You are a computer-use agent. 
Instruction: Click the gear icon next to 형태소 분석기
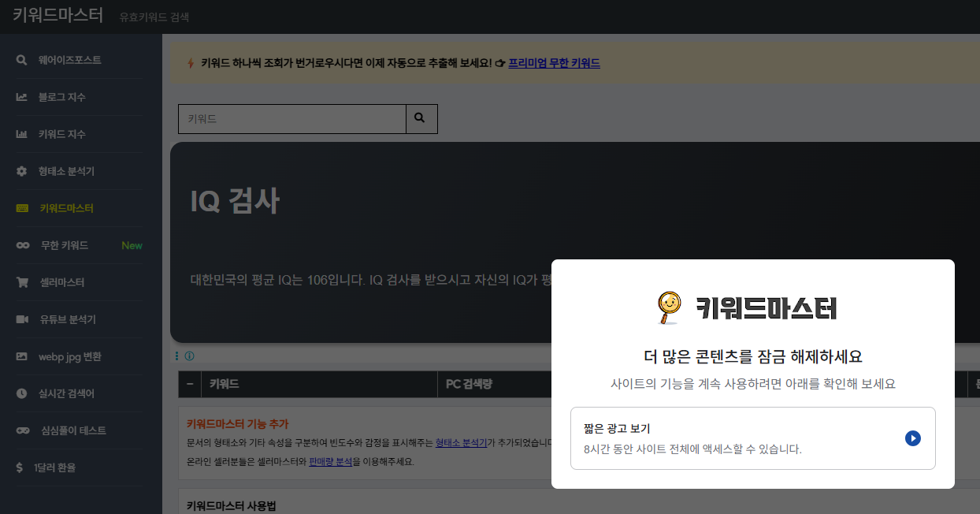20,171
